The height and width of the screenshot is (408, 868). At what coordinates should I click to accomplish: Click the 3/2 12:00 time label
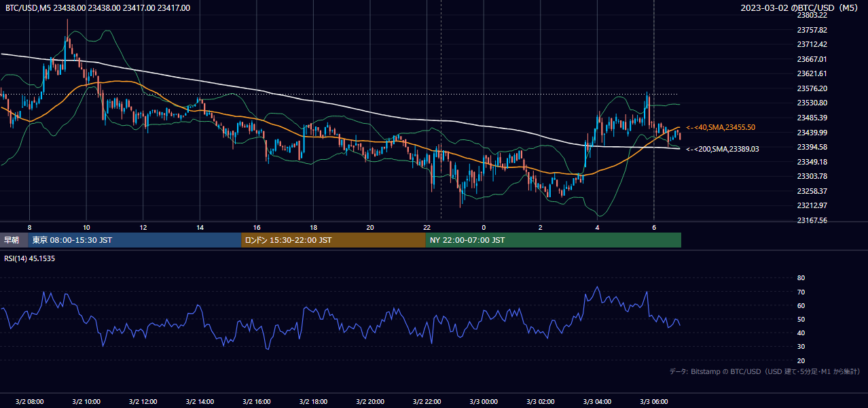coord(143,401)
